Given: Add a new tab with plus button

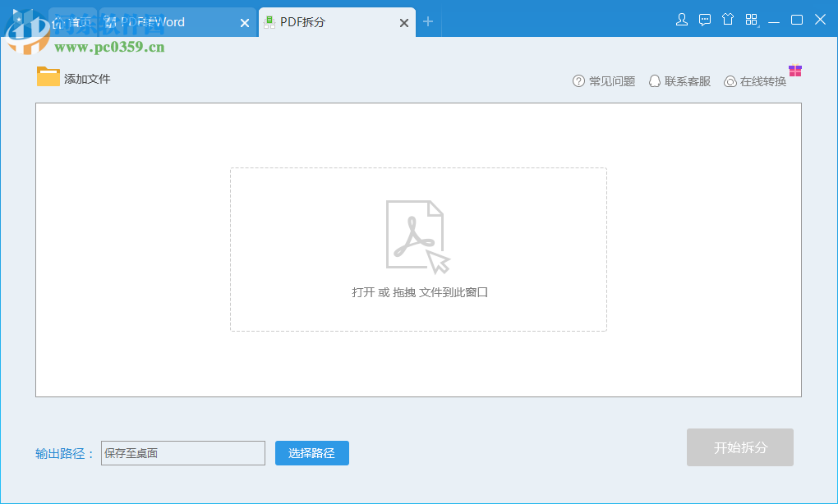Looking at the screenshot, I should [x=427, y=22].
